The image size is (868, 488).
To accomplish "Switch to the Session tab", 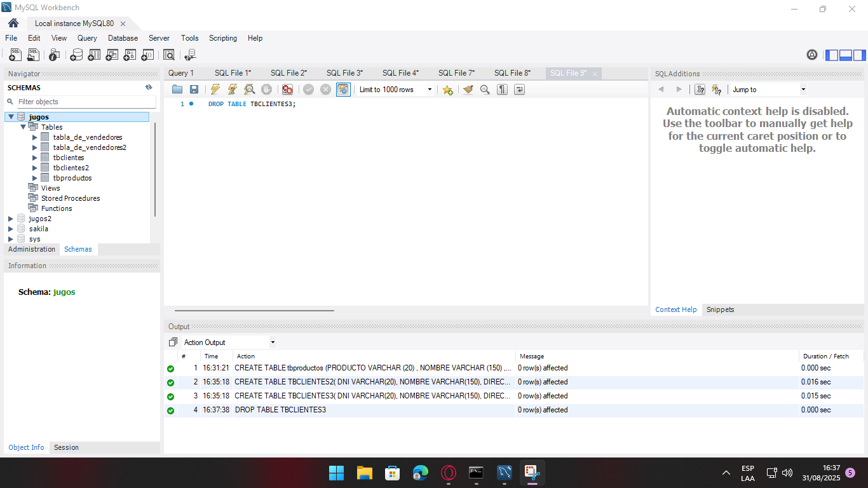I will (66, 447).
